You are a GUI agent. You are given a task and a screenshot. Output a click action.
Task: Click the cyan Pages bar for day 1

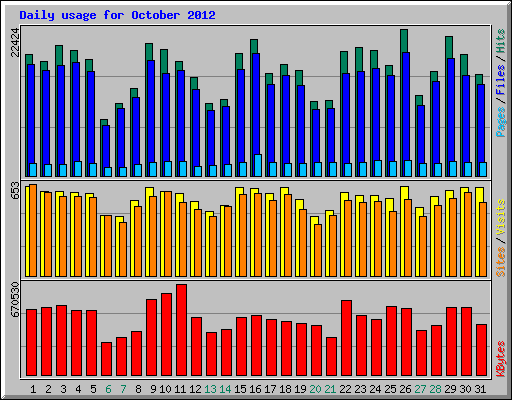[33, 170]
